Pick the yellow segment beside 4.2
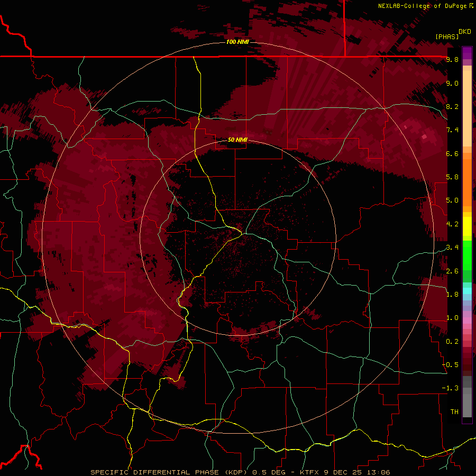This screenshot has height=476, width=476. 467,226
